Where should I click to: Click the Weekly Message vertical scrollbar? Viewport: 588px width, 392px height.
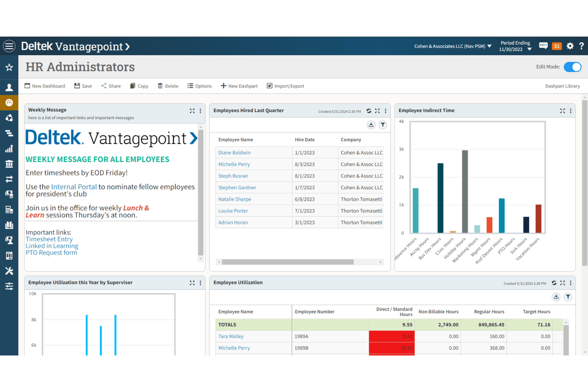[x=201, y=193]
